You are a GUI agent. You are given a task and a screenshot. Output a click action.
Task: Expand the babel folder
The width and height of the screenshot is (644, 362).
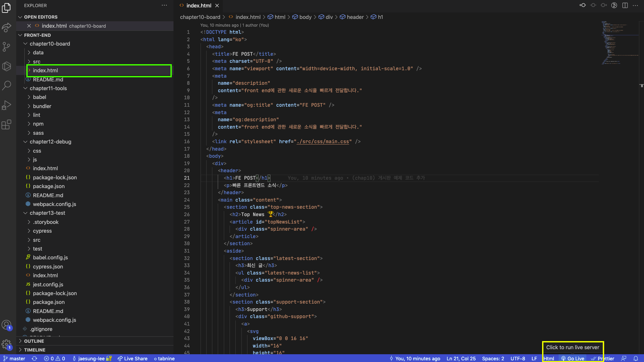pyautogui.click(x=95, y=97)
